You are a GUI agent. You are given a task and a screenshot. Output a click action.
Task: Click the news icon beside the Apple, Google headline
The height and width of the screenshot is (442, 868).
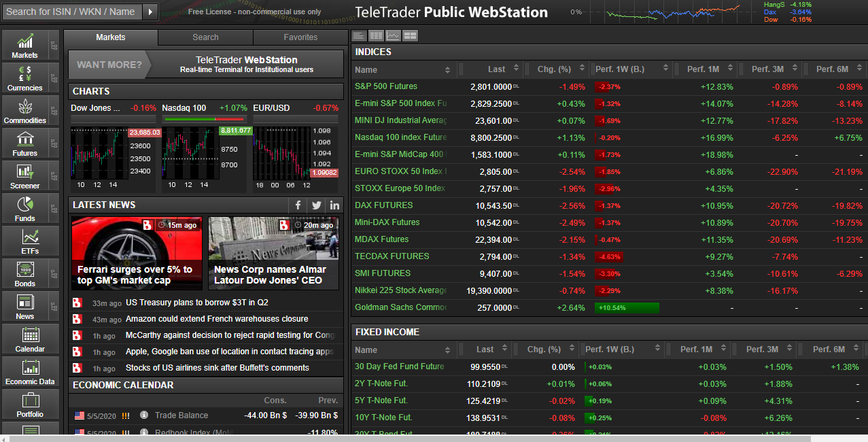point(77,352)
